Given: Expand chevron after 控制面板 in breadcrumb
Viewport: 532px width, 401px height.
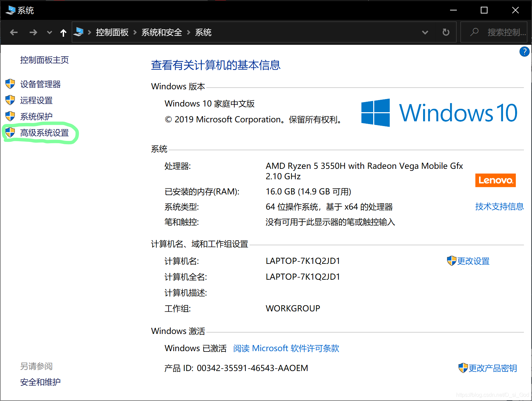Looking at the screenshot, I should click(135, 32).
